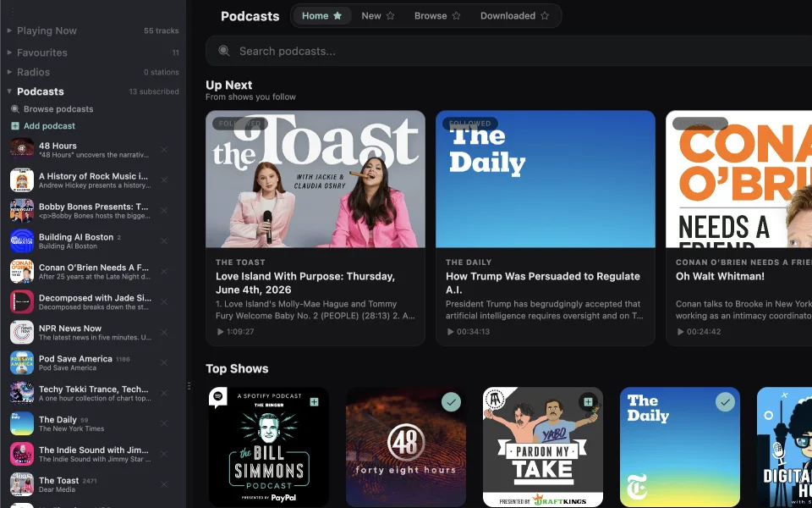812x508 pixels.
Task: Select the Radios sidebar label
Action: (33, 72)
